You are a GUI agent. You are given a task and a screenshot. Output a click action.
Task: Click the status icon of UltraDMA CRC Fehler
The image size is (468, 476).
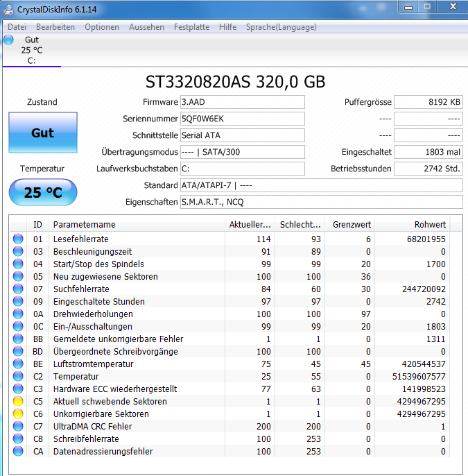(18, 426)
